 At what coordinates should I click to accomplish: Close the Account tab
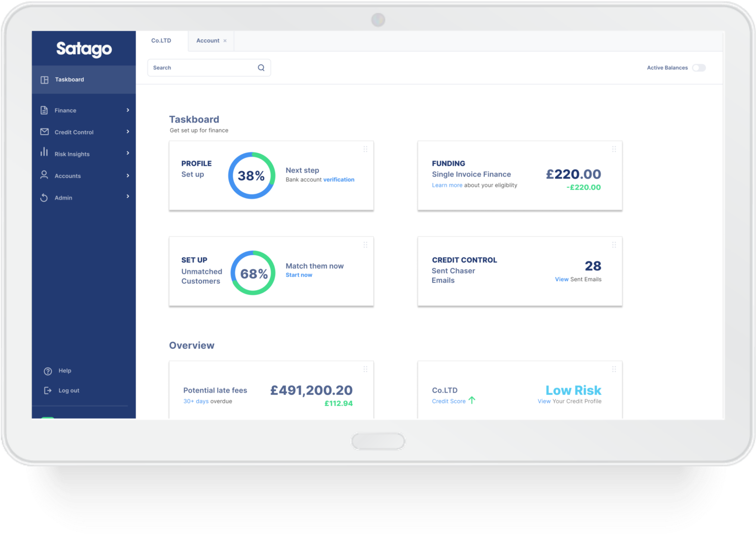tap(225, 41)
